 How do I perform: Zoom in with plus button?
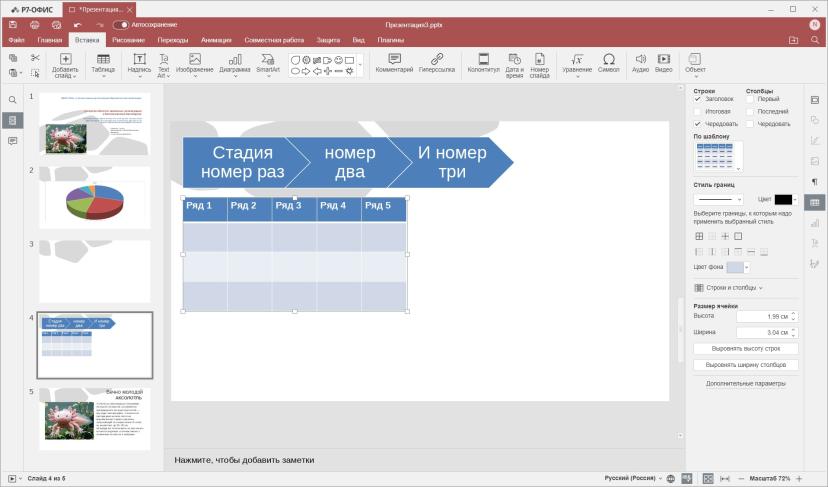(799, 479)
